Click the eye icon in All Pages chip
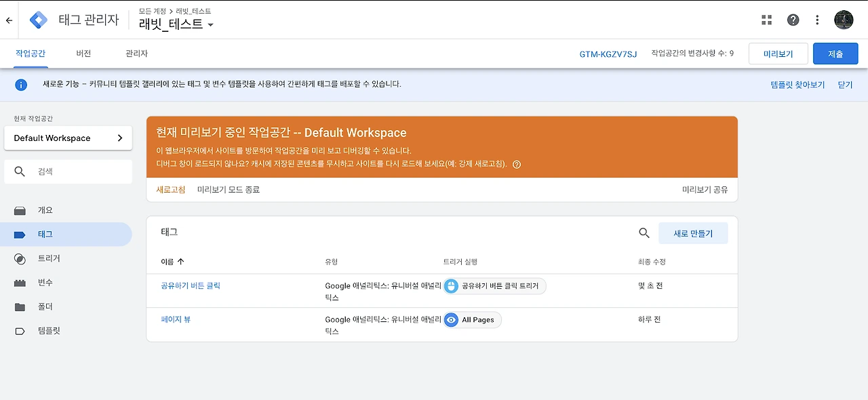 tap(451, 320)
